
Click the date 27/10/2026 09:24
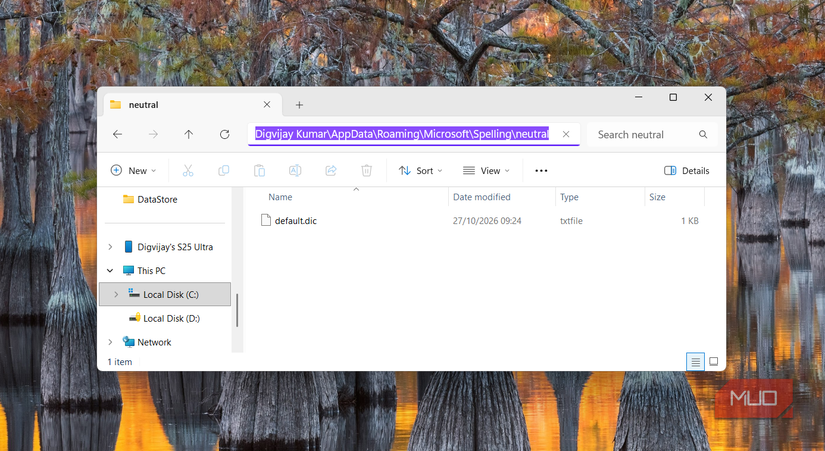[487, 221]
